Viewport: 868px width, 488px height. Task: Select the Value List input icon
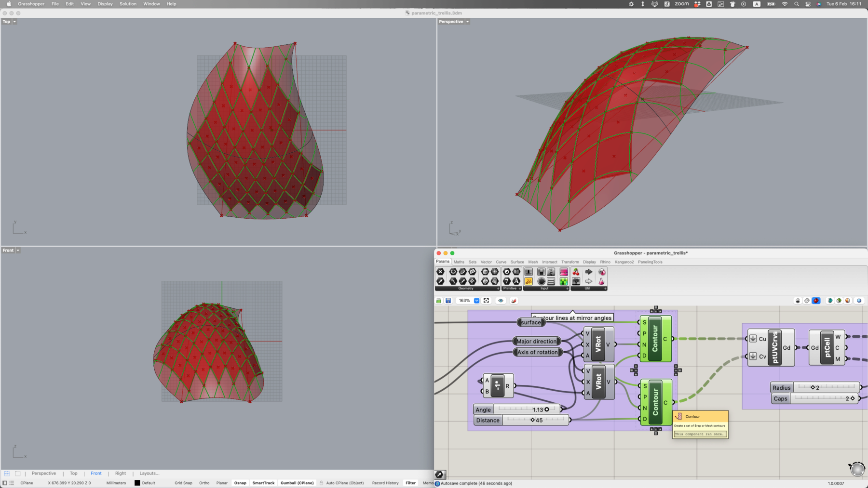coord(551,281)
